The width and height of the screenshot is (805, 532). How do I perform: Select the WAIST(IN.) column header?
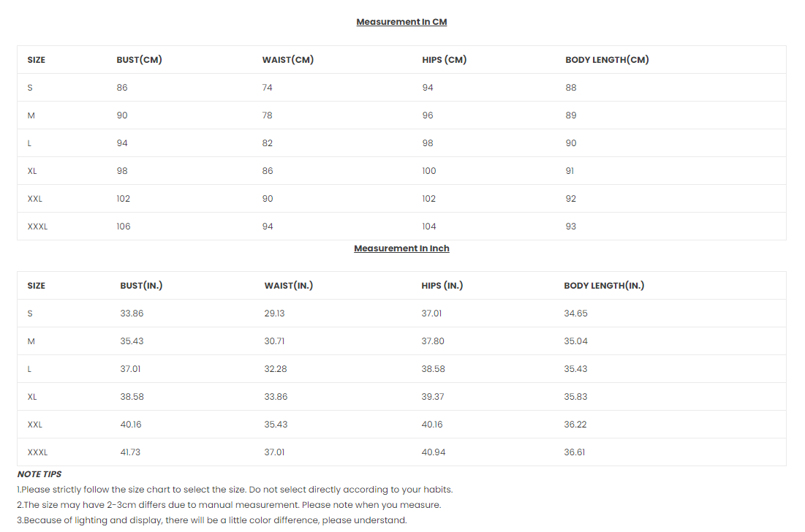[x=289, y=286]
